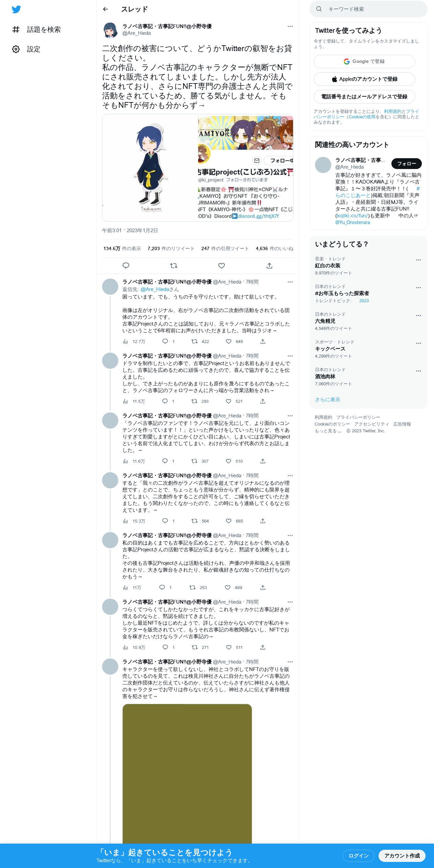This screenshot has width=434, height=868.
Task: View analytics icon showing 12.7万
Action: [126, 341]
